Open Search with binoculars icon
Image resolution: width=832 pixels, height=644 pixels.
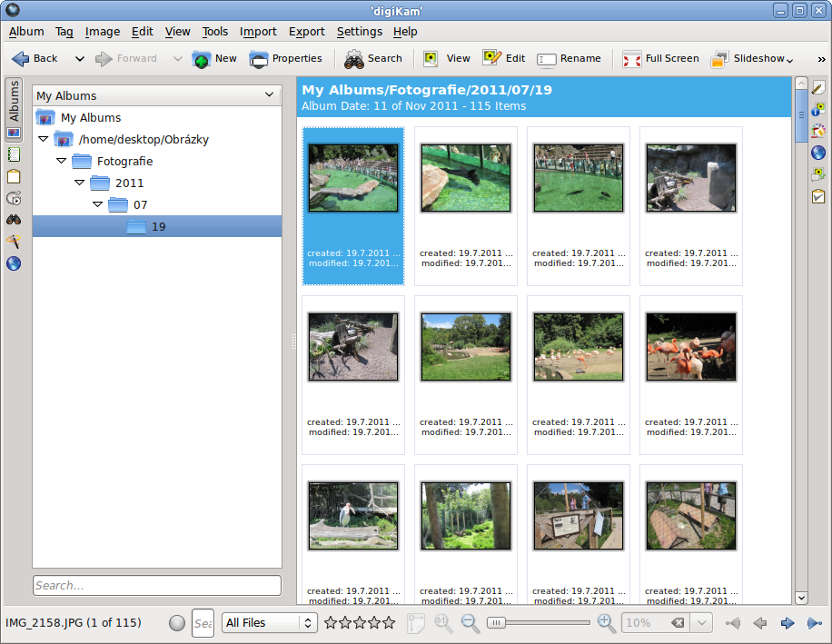point(373,58)
